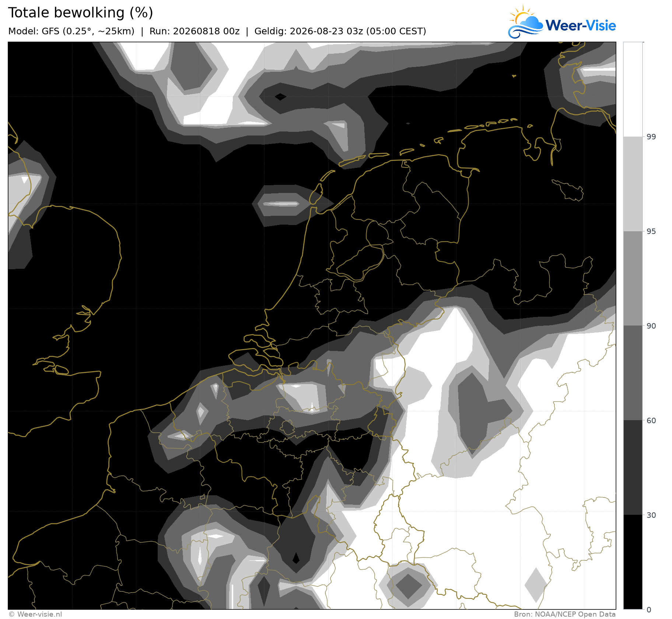Click the 'Model: GFS (0.25°, ~25km)' text

point(71,31)
